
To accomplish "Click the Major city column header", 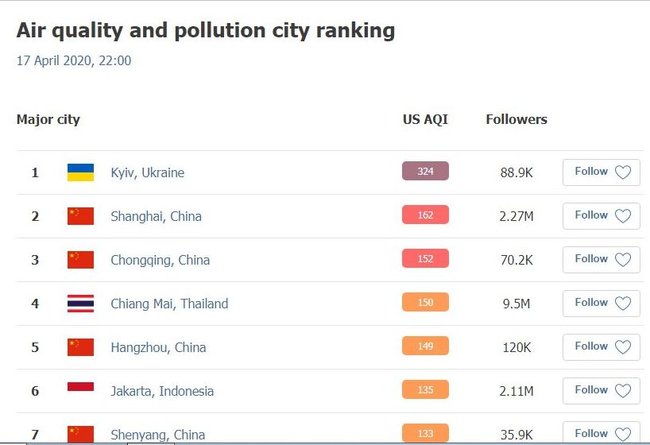I will pyautogui.click(x=48, y=120).
